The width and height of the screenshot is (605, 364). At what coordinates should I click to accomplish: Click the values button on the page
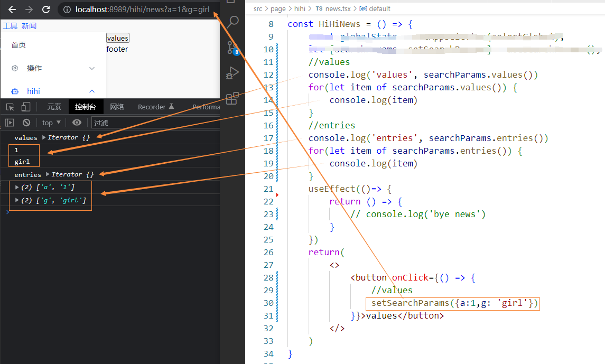click(118, 38)
